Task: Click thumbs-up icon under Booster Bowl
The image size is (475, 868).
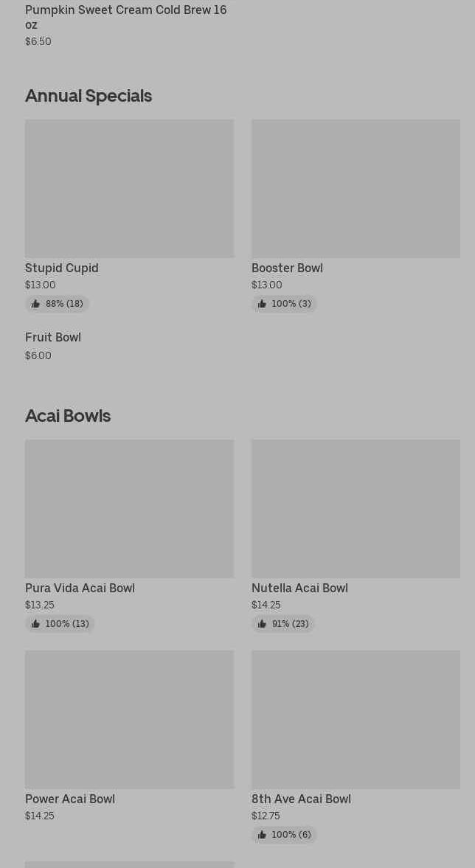Action: point(262,304)
